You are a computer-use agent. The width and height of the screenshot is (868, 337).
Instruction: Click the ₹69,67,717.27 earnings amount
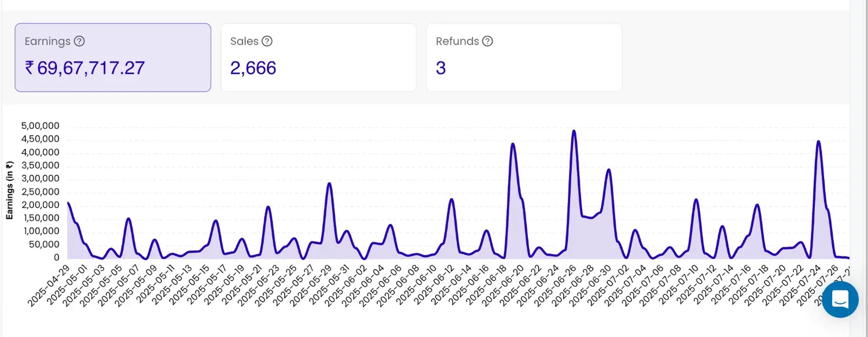coord(84,68)
